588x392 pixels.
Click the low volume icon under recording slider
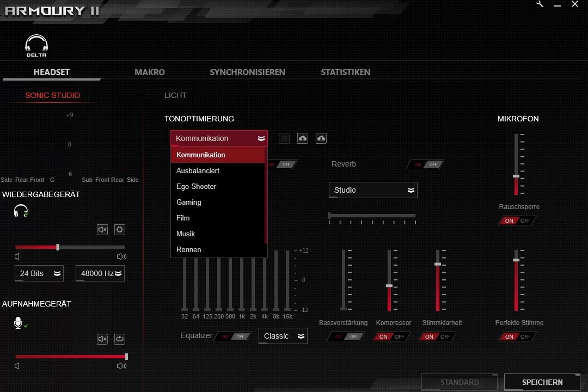click(x=17, y=366)
